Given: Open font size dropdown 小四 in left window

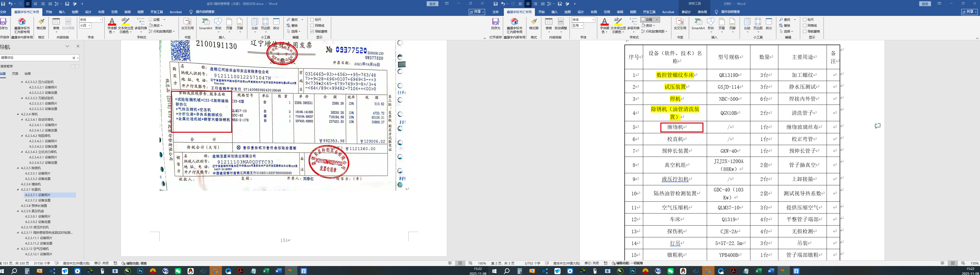Looking at the screenshot, I should (x=90, y=25).
